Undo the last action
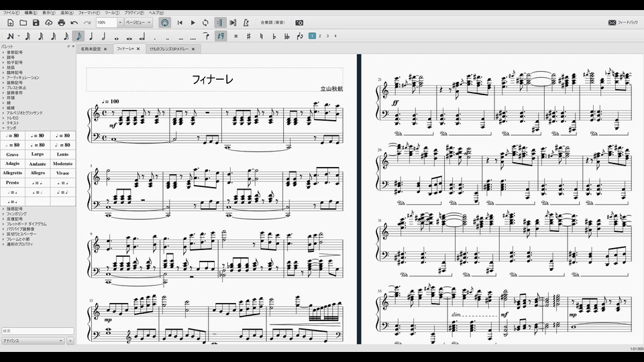This screenshot has height=362, width=644. click(74, 23)
